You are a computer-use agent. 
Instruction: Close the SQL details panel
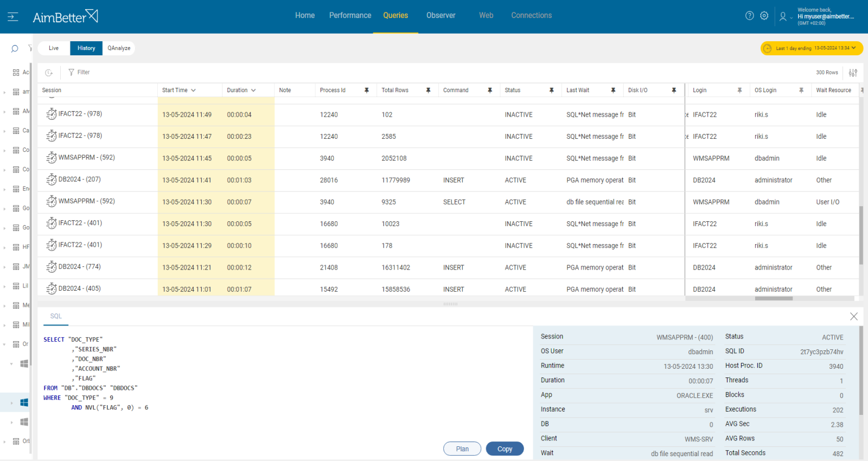click(854, 316)
